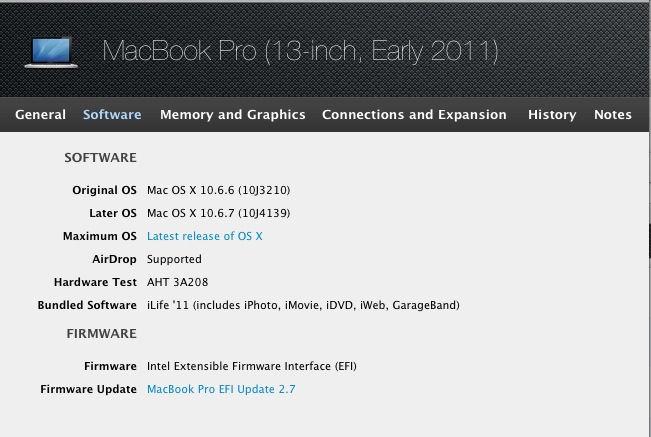Viewport: 651px width, 437px height.
Task: Click the AirDrop Supported value
Action: coord(174,259)
